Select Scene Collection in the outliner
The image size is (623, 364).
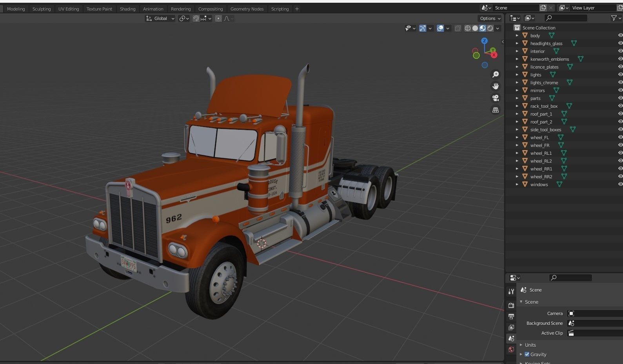tap(539, 27)
